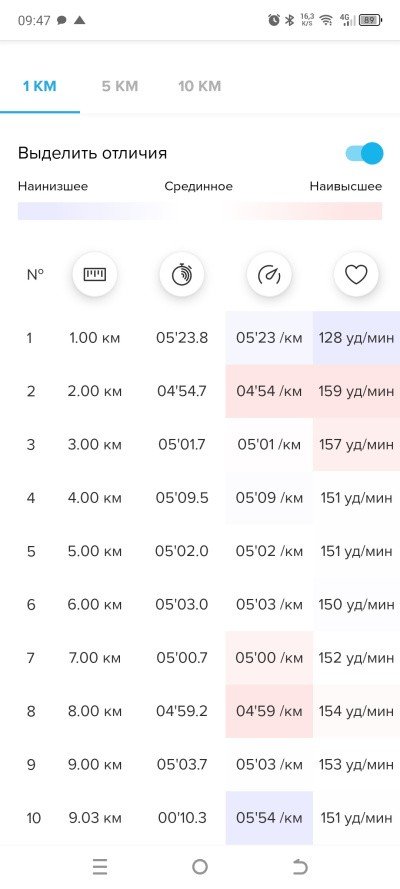
Task: Select lap 2 pace 04'54 /км cell
Action: [269, 391]
